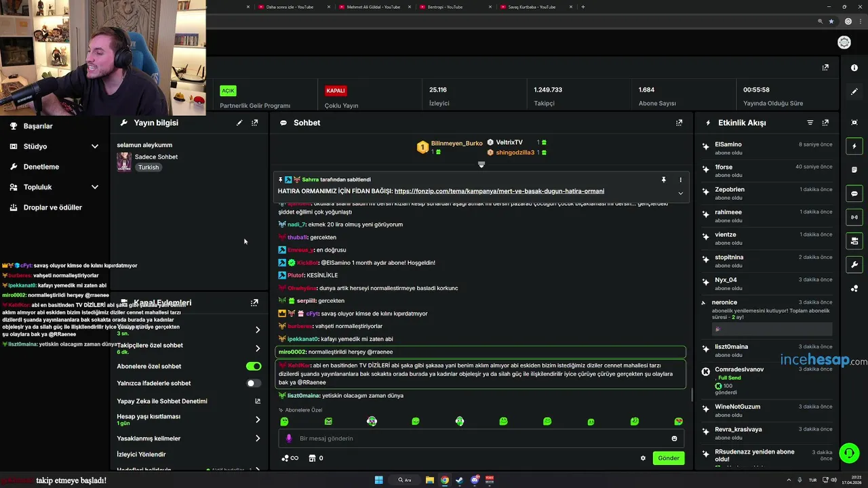Toggle activity feed lightning icon in right sidebar
Image resolution: width=868 pixels, height=488 pixels.
(854, 146)
